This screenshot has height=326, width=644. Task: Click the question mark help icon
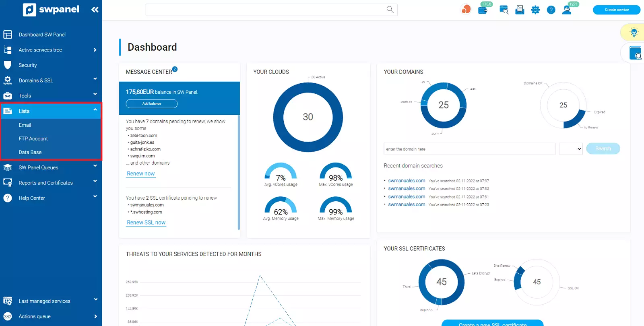click(x=551, y=10)
